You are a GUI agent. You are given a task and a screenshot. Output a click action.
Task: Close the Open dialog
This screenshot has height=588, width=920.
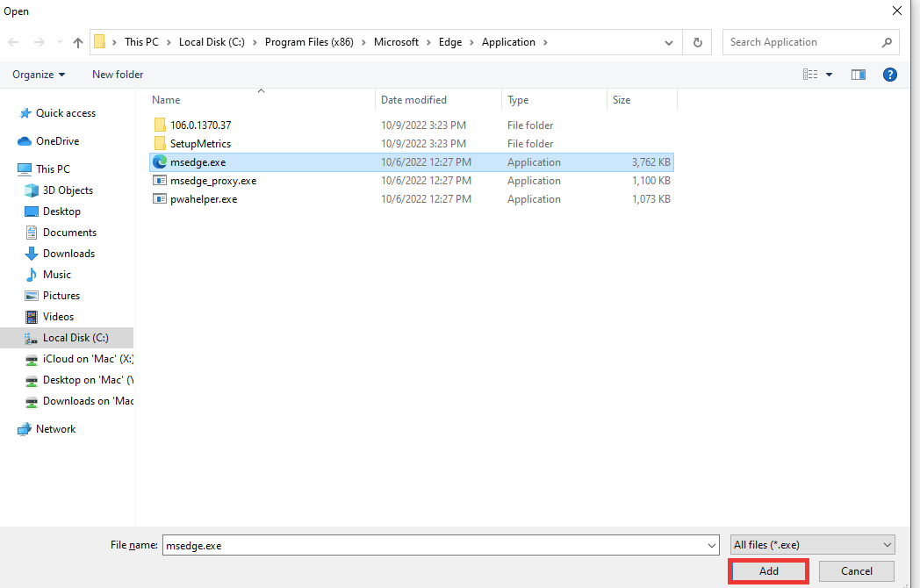(896, 11)
